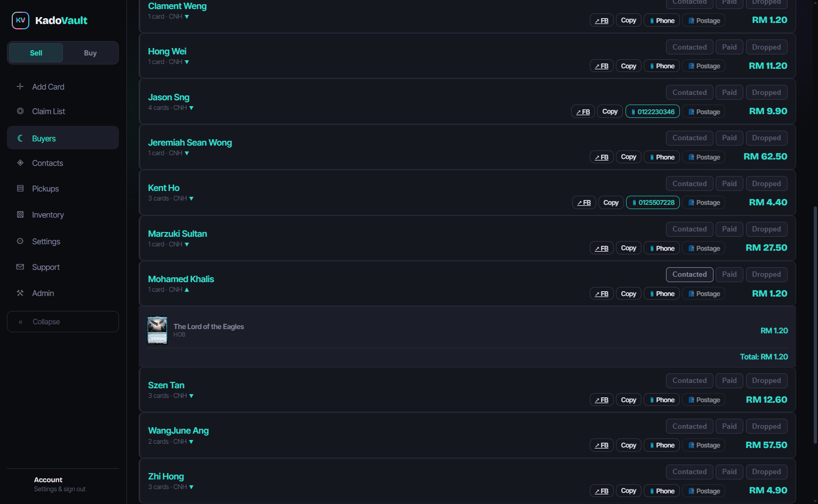Click Postage button for Hong Wei
This screenshot has width=818, height=504.
(704, 66)
